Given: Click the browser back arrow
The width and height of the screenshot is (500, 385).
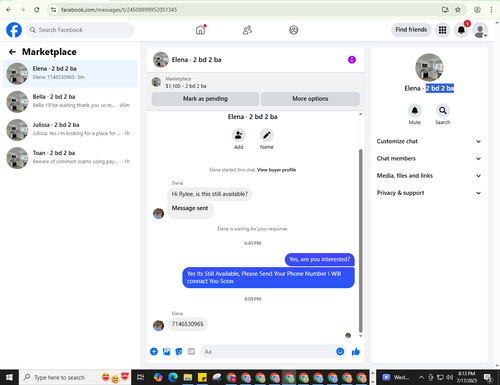Looking at the screenshot, I should point(9,10).
